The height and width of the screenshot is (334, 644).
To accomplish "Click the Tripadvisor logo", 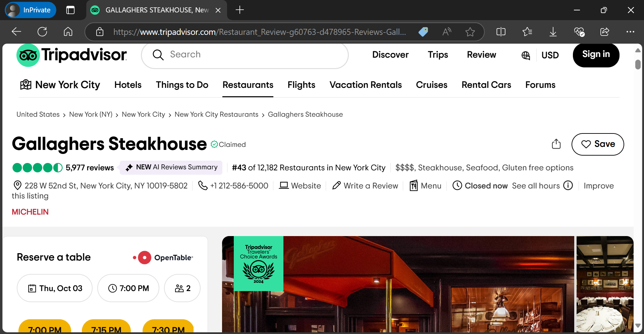I will click(71, 55).
